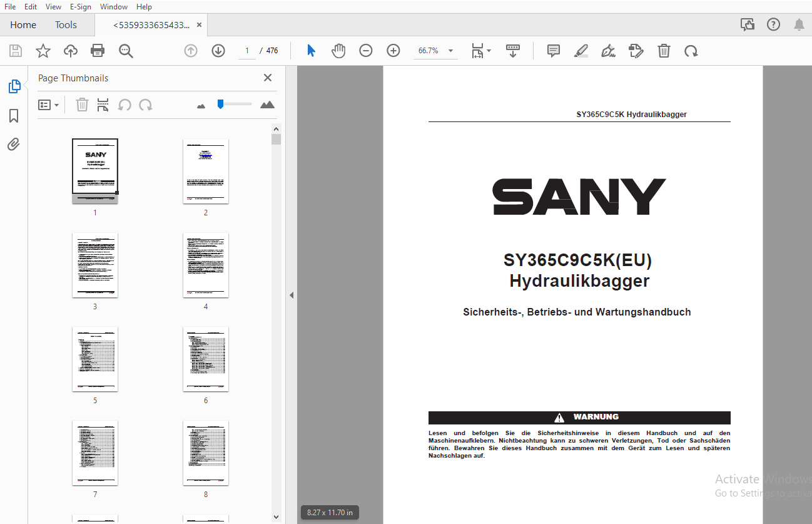This screenshot has height=524, width=812.
Task: Click the current page number field
Action: (247, 51)
